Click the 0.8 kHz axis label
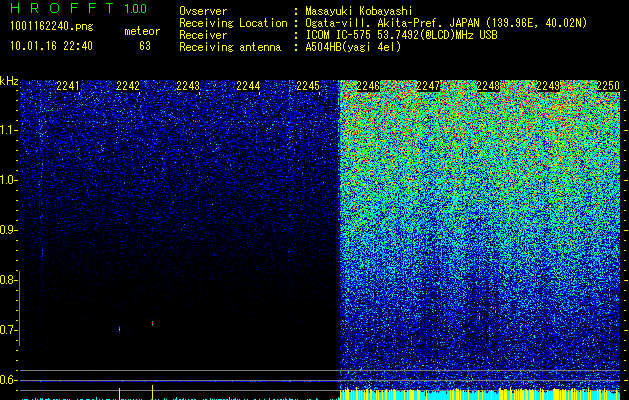 8,280
